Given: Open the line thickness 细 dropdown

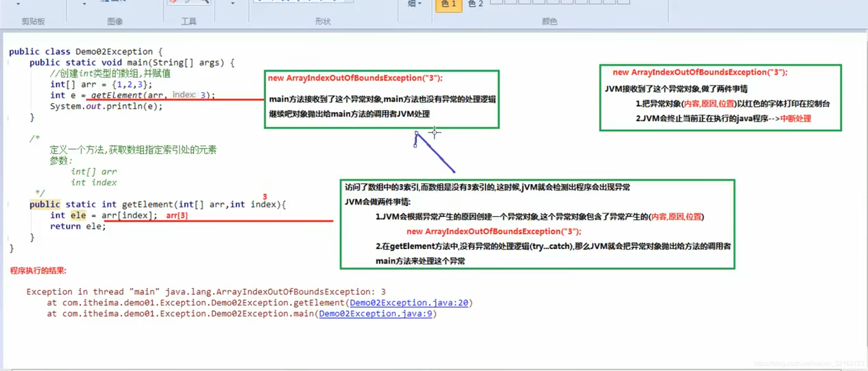Looking at the screenshot, I should point(415,4).
